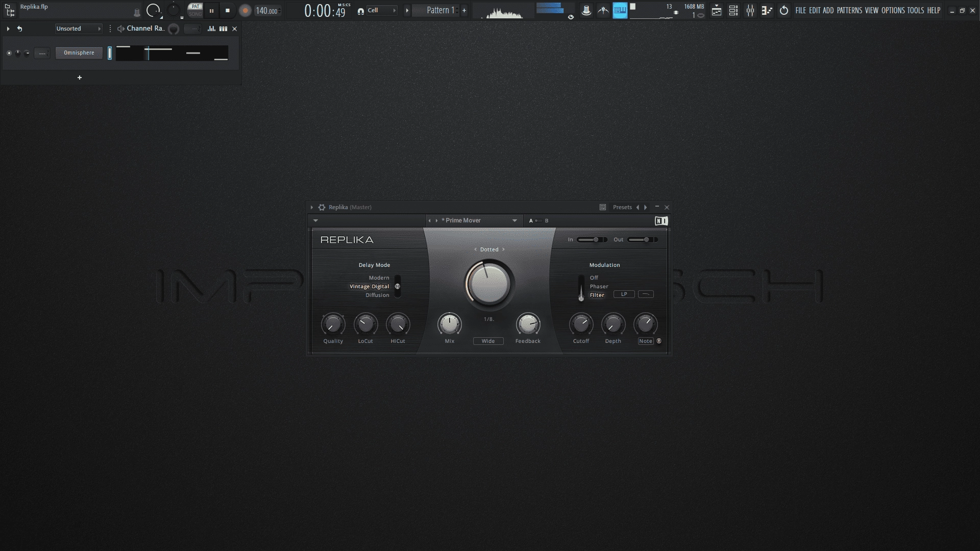Open the playlist view icon
The width and height of the screenshot is (980, 551).
[717, 10]
